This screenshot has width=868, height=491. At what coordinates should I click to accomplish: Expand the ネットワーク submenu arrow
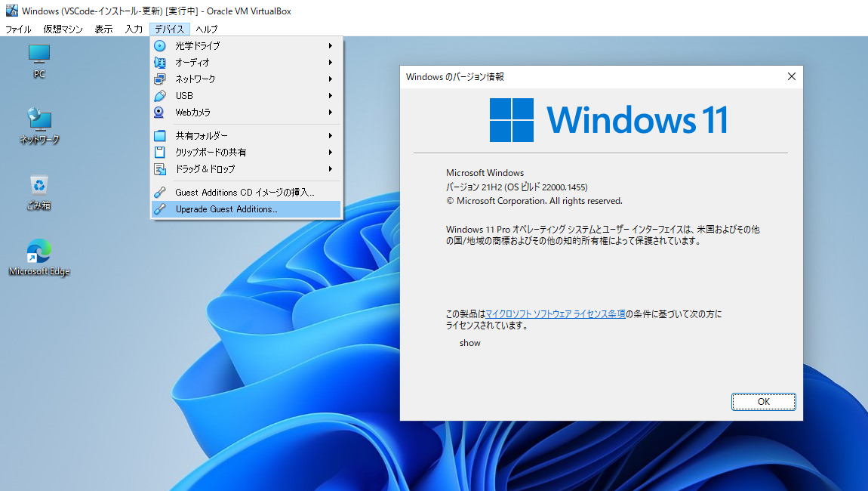pyautogui.click(x=331, y=79)
